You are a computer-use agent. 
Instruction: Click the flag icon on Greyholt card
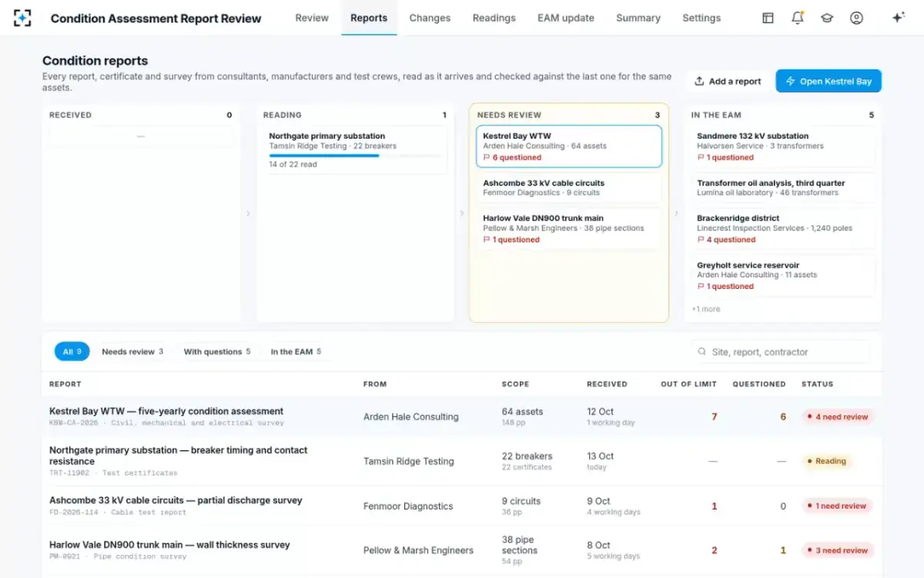pos(701,286)
